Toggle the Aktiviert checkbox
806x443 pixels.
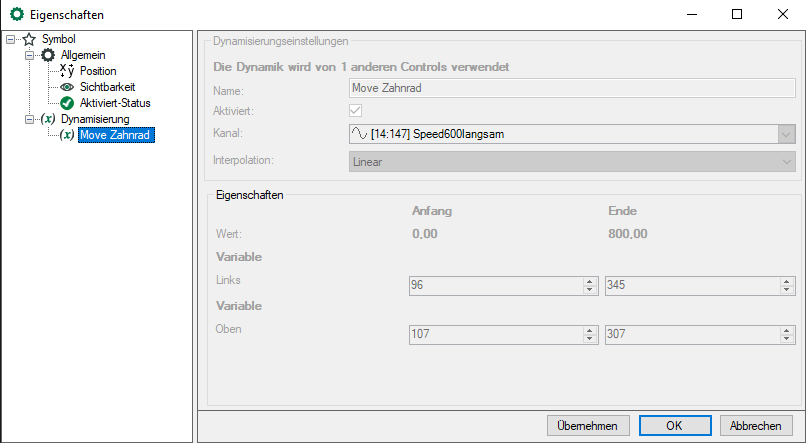355,111
